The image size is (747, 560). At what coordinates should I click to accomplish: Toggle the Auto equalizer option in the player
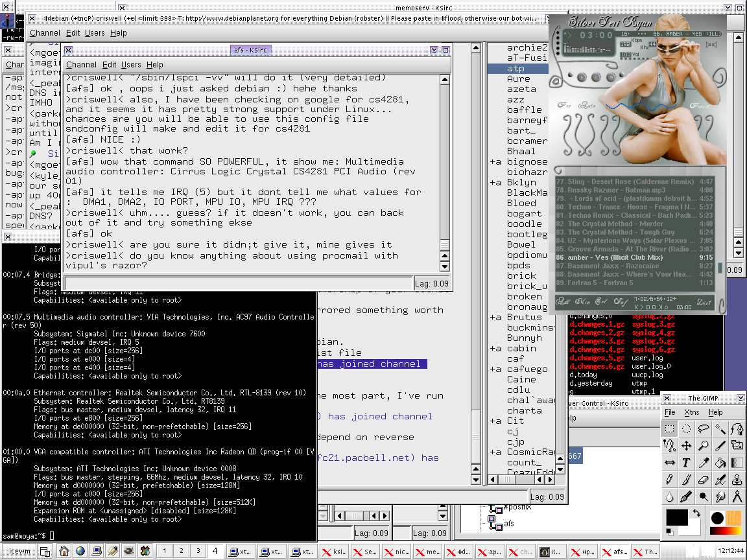tap(587, 105)
